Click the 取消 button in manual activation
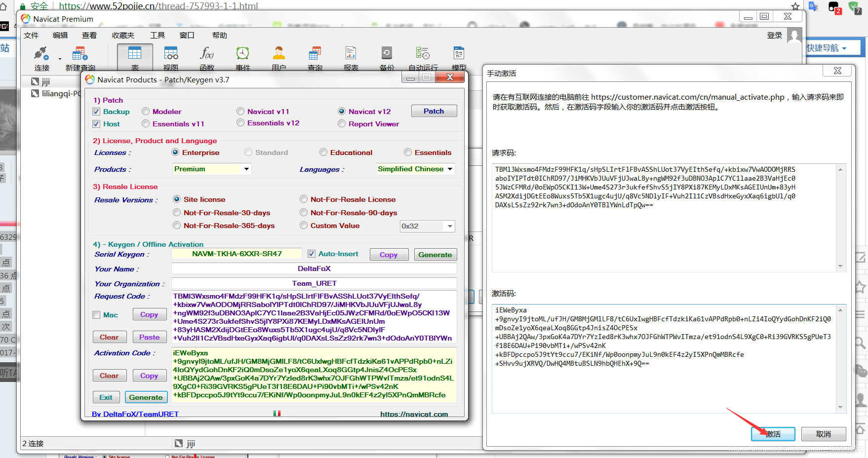Viewport: 868px width, 458px height. [x=824, y=434]
